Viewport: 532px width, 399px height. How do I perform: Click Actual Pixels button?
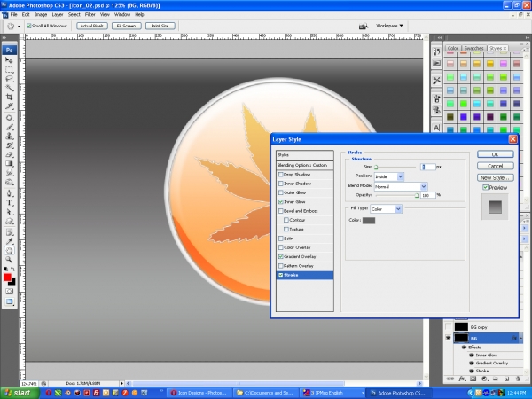point(92,26)
